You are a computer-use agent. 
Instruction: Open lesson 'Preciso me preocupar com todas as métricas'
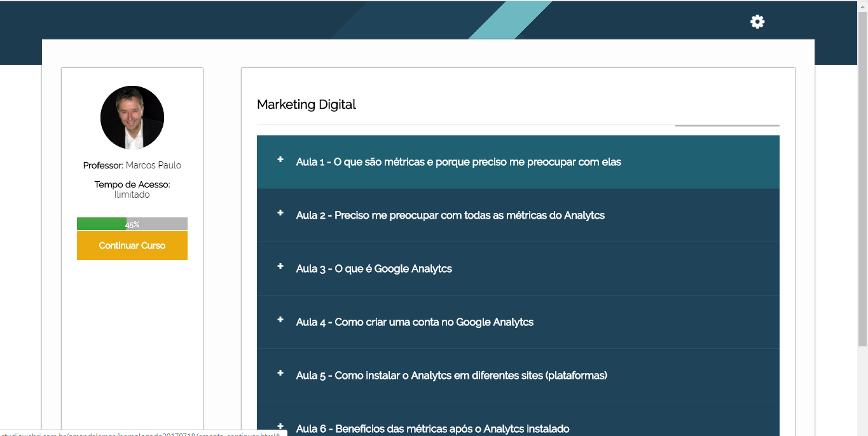[450, 215]
